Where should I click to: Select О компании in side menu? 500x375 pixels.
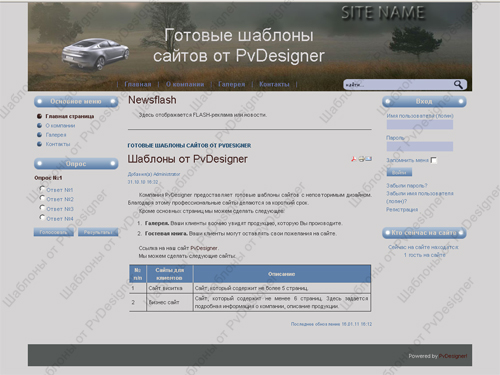coord(60,126)
